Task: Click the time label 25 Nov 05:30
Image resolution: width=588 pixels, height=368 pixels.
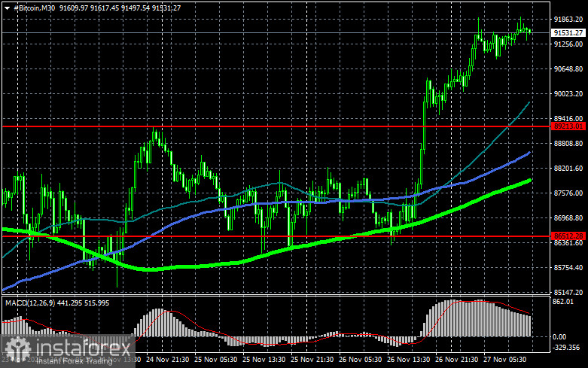Action: 215,360
